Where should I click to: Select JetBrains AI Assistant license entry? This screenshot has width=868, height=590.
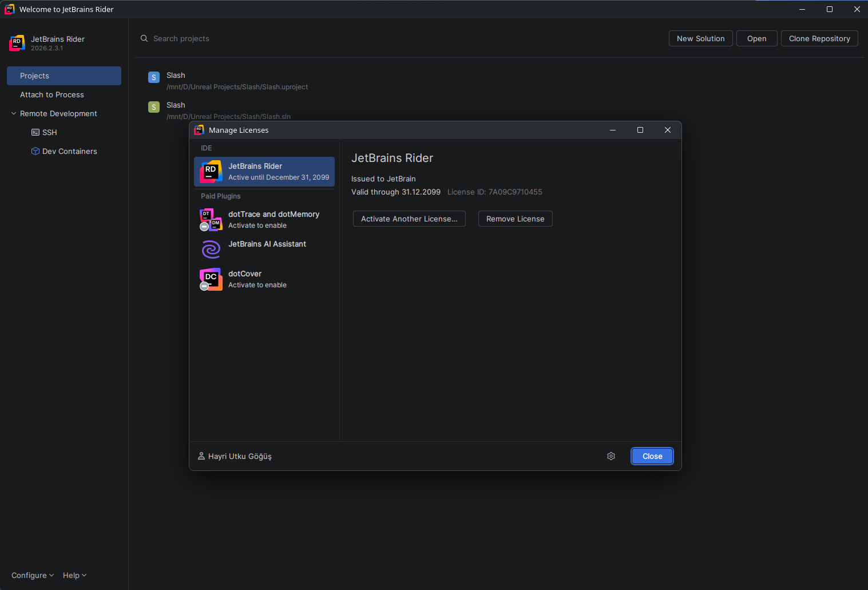264,250
